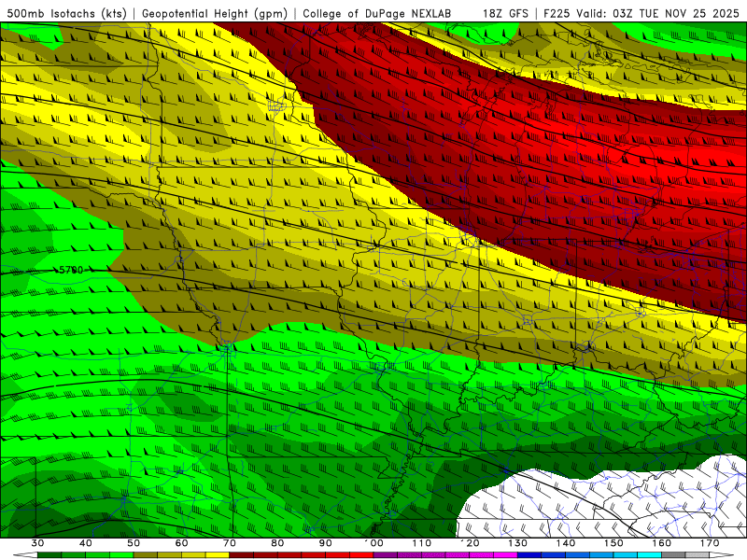Click the legend value '130'

pyautogui.click(x=518, y=543)
